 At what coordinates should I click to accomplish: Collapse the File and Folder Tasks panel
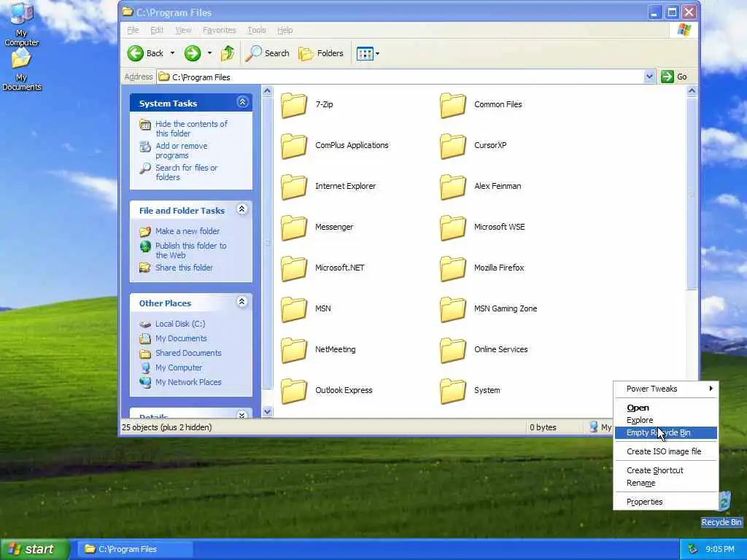pyautogui.click(x=242, y=209)
